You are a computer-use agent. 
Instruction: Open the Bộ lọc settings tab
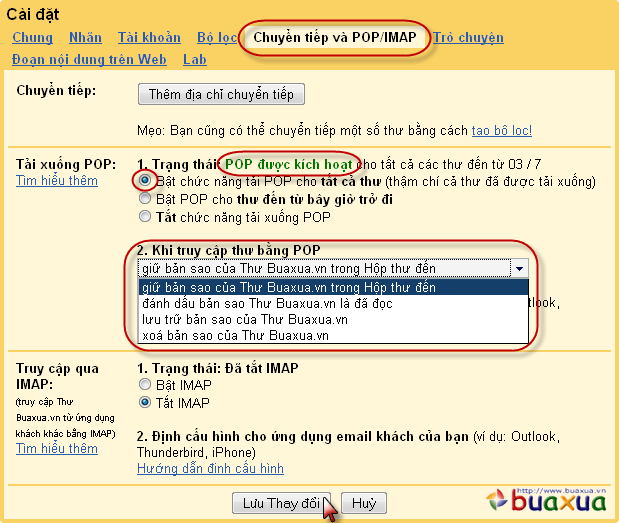click(x=217, y=37)
